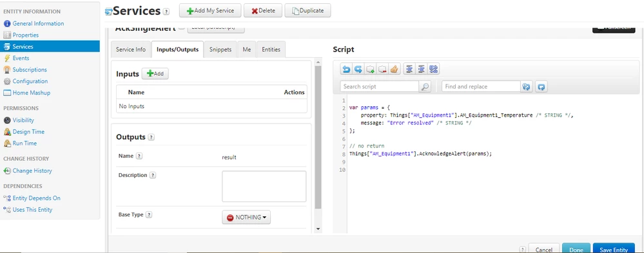Click the Inputs/Outputs panel scrollbar thumb
Screen dimensions: 644x253
(318, 137)
